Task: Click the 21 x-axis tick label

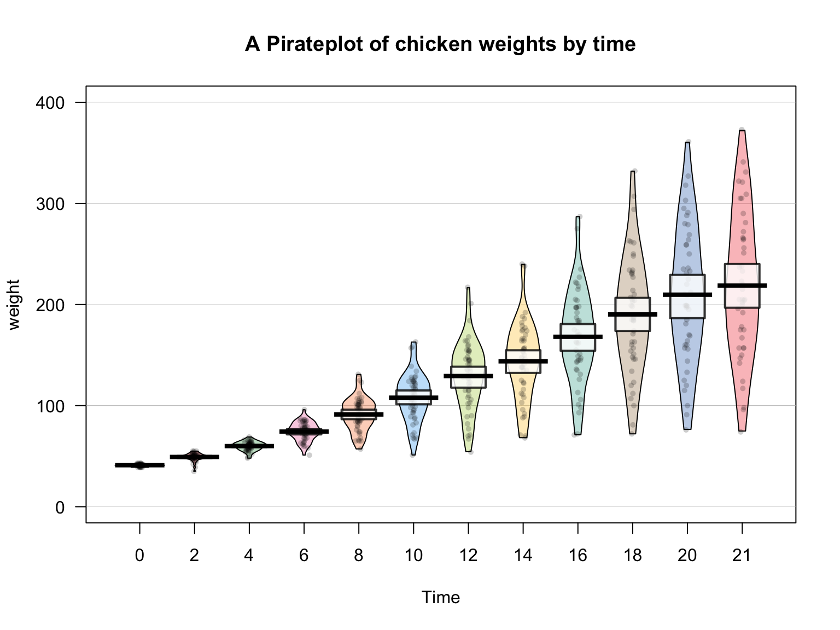Action: [x=742, y=556]
